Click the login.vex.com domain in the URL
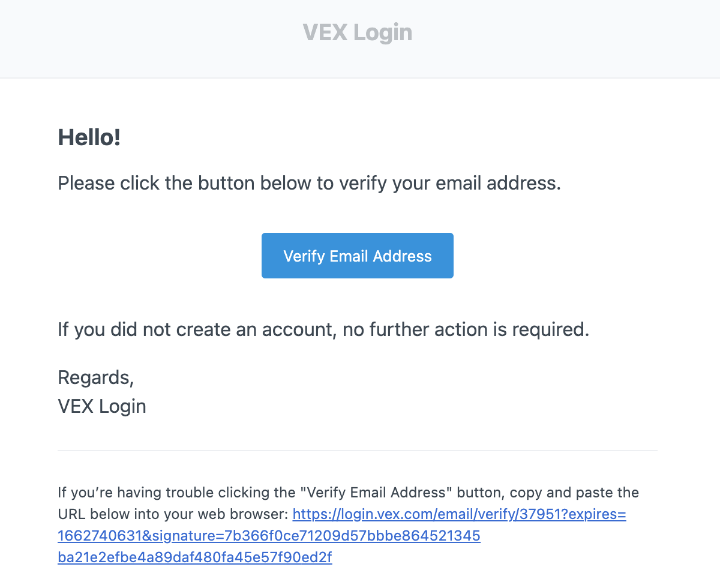Screen dimensions: 720x588 375,514
